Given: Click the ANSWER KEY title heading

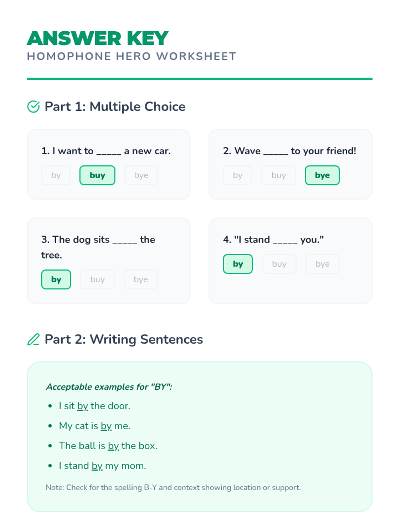Looking at the screenshot, I should tap(97, 38).
